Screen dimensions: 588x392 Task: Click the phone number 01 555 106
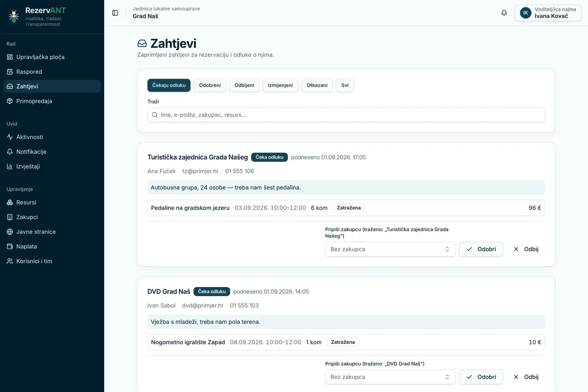pyautogui.click(x=240, y=171)
